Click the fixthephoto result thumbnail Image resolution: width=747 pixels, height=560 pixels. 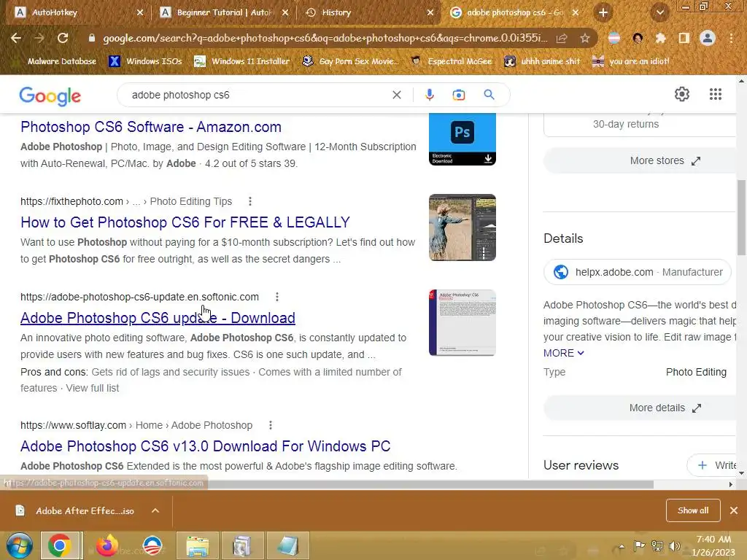[462, 227]
